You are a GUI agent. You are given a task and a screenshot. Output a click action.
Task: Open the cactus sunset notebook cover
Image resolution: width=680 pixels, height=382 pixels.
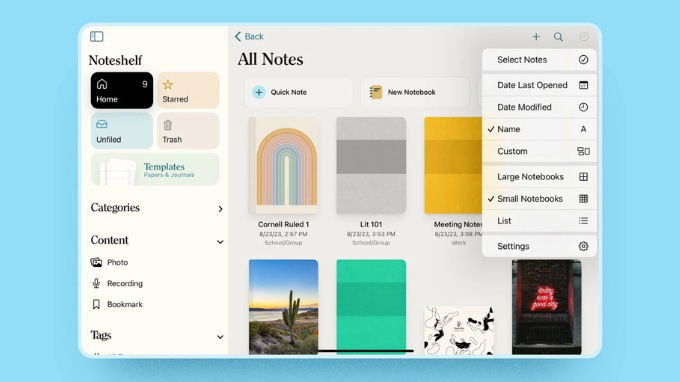coord(284,307)
